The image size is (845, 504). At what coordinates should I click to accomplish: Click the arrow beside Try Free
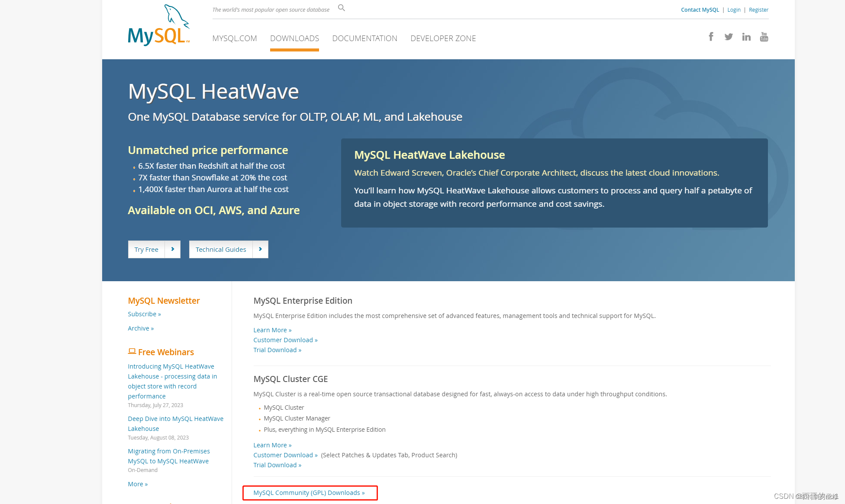173,249
